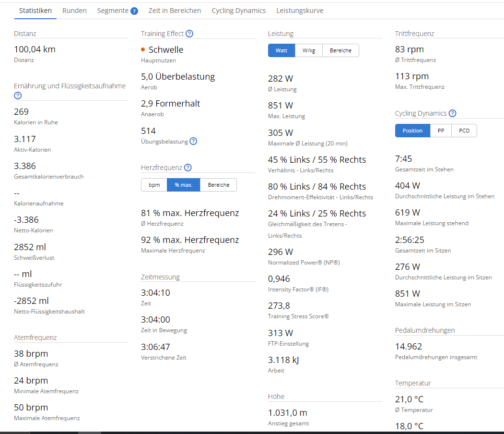Select the % max. heart rate option
The height and width of the screenshot is (434, 504).
(x=183, y=185)
